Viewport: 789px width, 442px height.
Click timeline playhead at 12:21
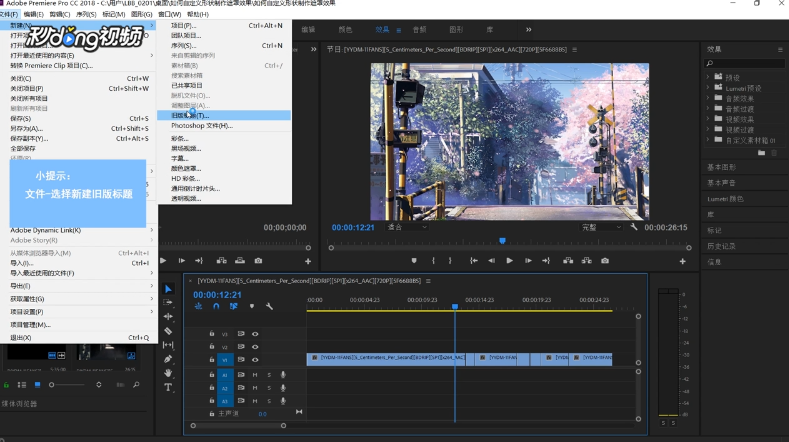pyautogui.click(x=455, y=306)
